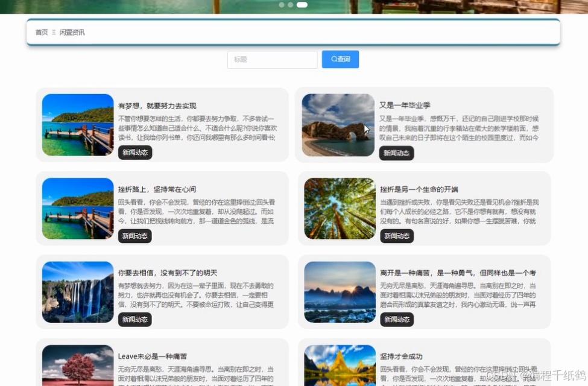The width and height of the screenshot is (588, 386).
Task: Click the 无穷无尽是离愁 description under Leave未必是一种痛苦
Action: tap(196, 376)
